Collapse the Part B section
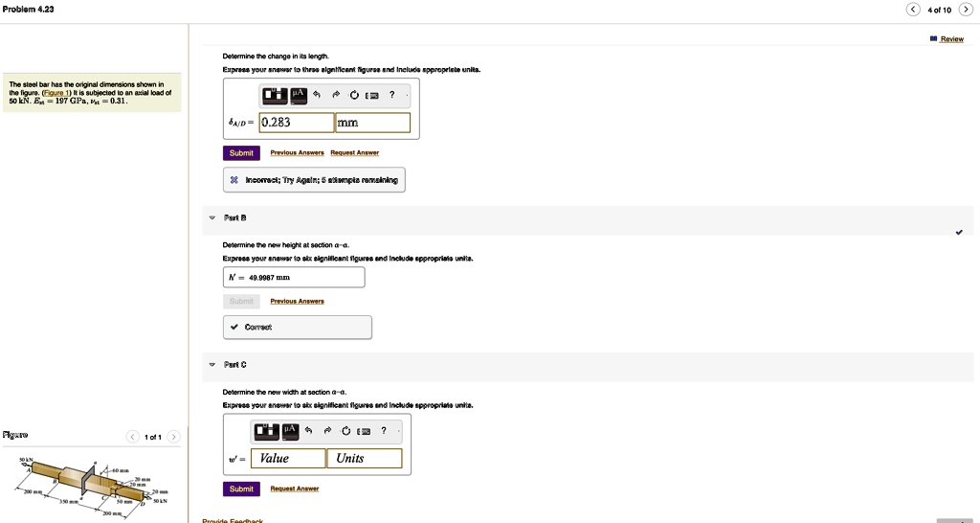The height and width of the screenshot is (523, 980). pyautogui.click(x=212, y=217)
